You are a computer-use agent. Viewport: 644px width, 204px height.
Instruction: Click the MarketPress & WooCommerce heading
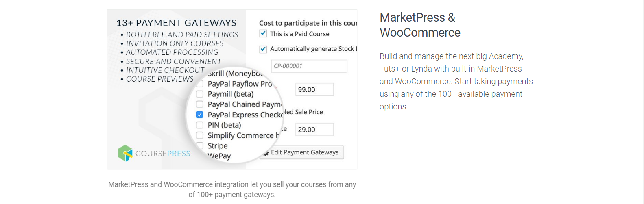tap(420, 25)
